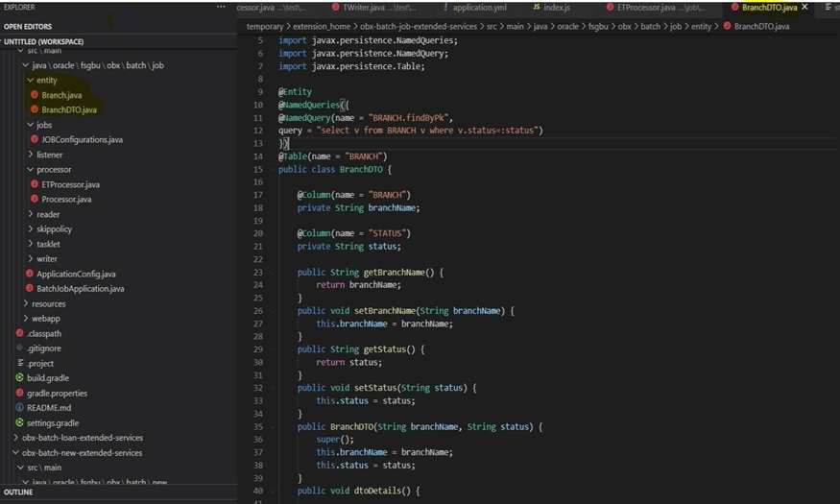Click the 'temporary' breadcrumb segment
Screen dimensions: 840x504
[x=265, y=26]
